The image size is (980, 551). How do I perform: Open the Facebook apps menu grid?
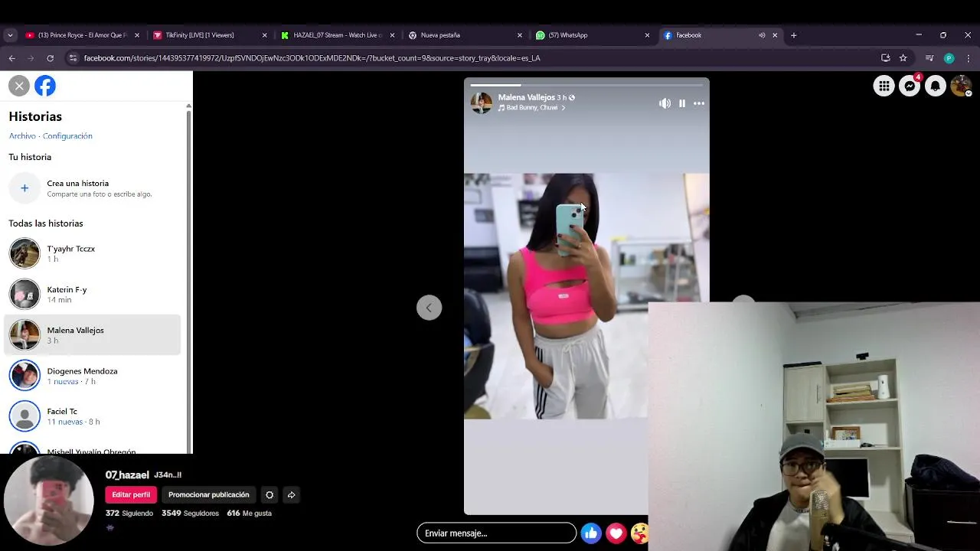point(884,86)
